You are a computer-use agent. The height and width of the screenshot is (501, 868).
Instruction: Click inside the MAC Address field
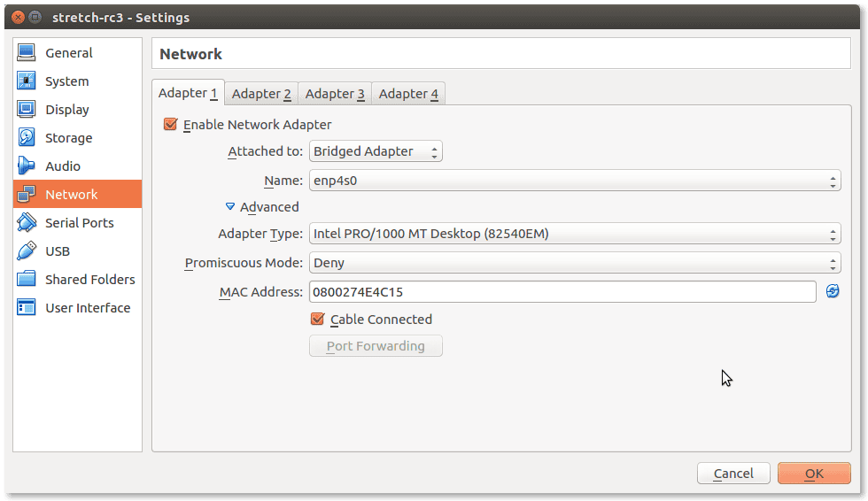coord(562,291)
